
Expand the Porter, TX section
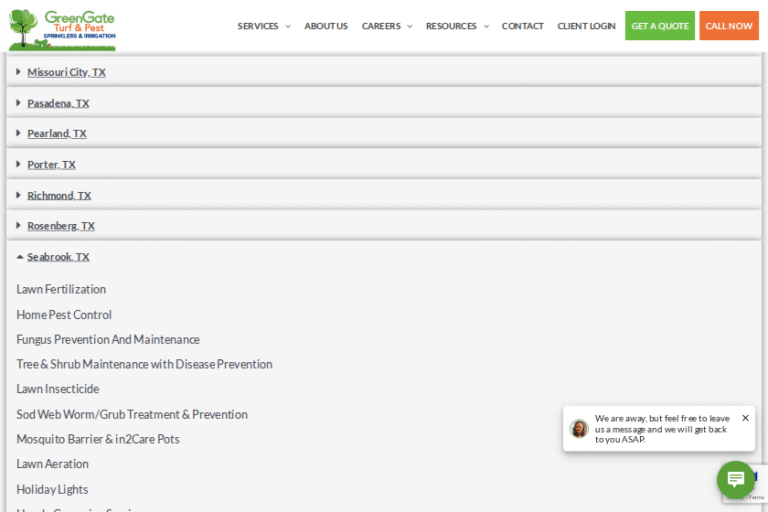(x=51, y=164)
